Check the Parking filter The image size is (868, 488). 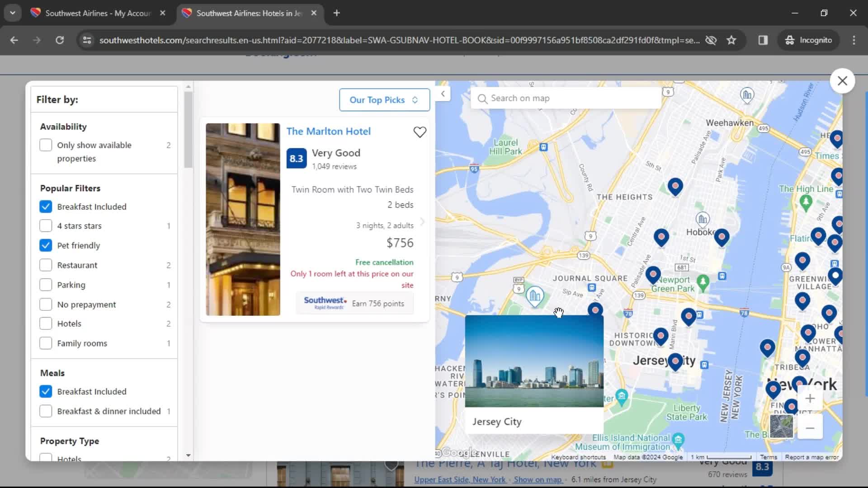tap(46, 285)
